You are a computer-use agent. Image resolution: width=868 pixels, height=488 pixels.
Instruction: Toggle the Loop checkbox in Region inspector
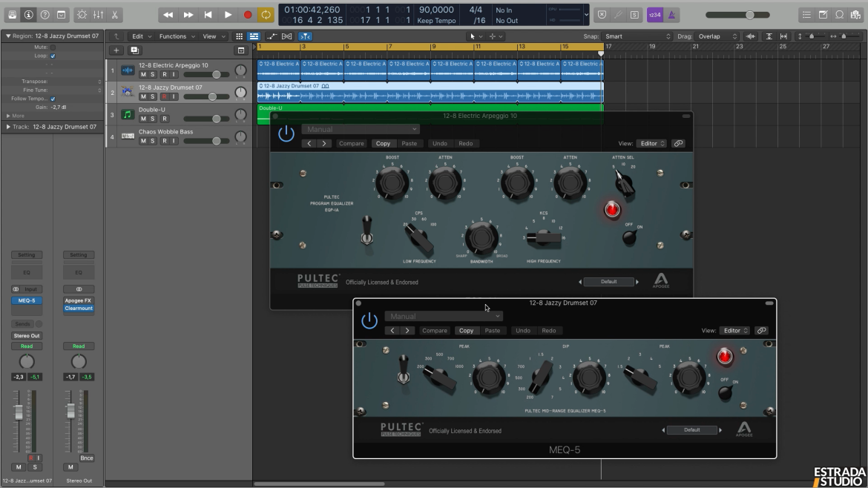[53, 56]
